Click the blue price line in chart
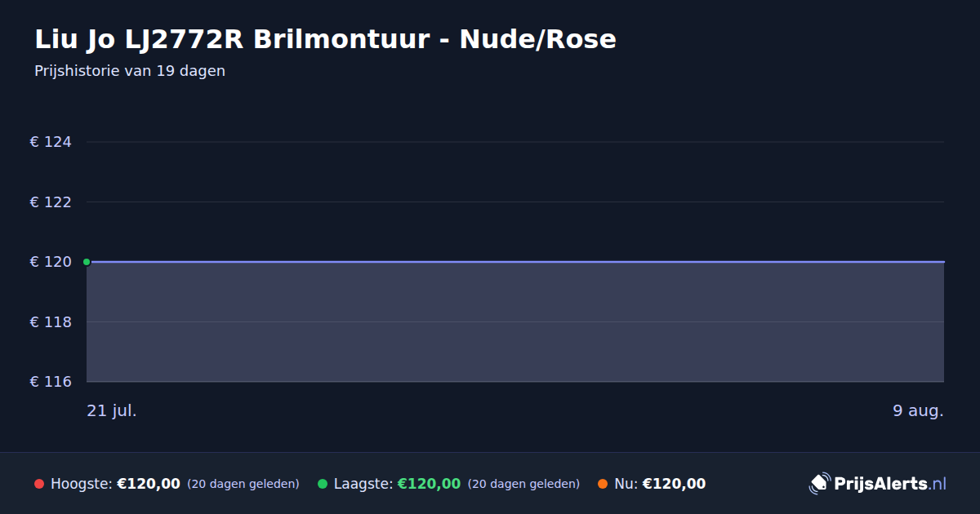 pyautogui.click(x=515, y=262)
